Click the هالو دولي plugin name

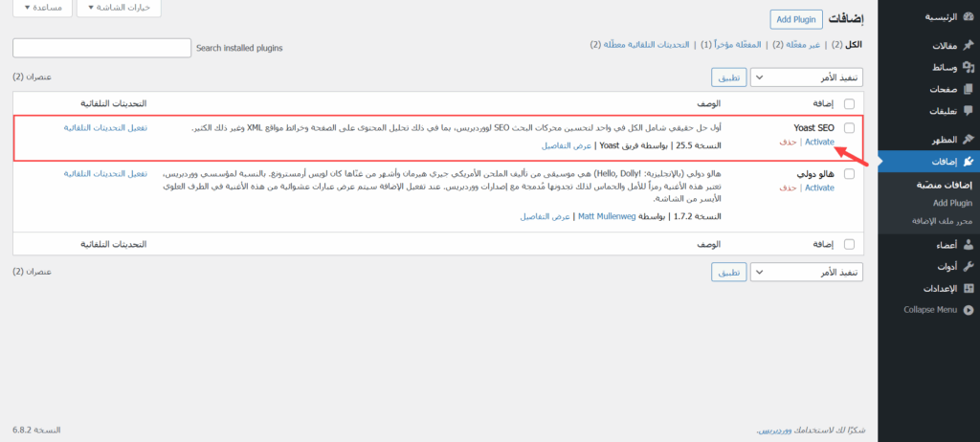(815, 173)
